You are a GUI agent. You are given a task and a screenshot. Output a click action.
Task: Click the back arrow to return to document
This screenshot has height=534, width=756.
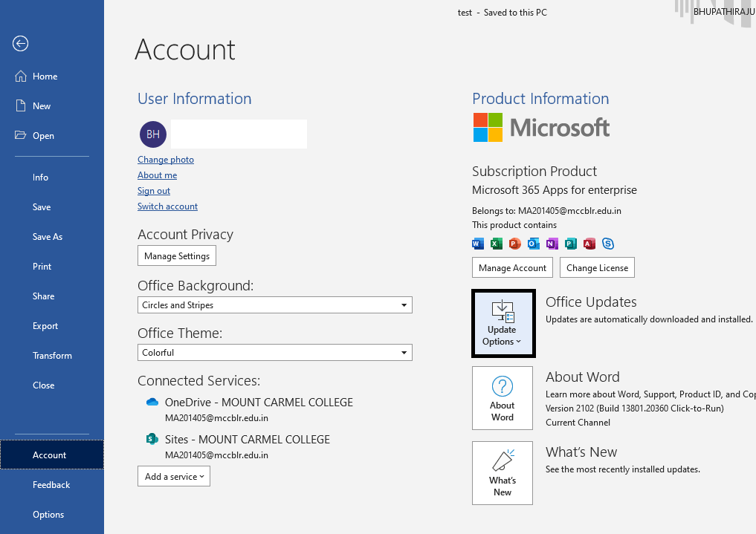[20, 43]
